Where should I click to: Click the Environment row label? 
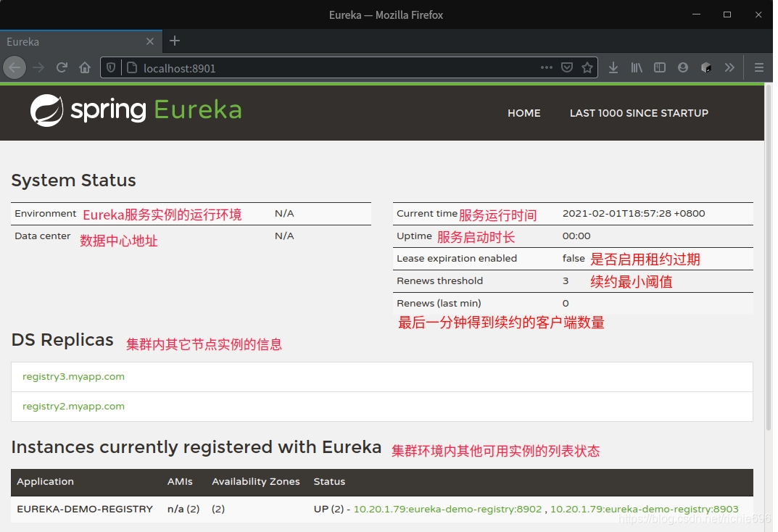(x=45, y=214)
